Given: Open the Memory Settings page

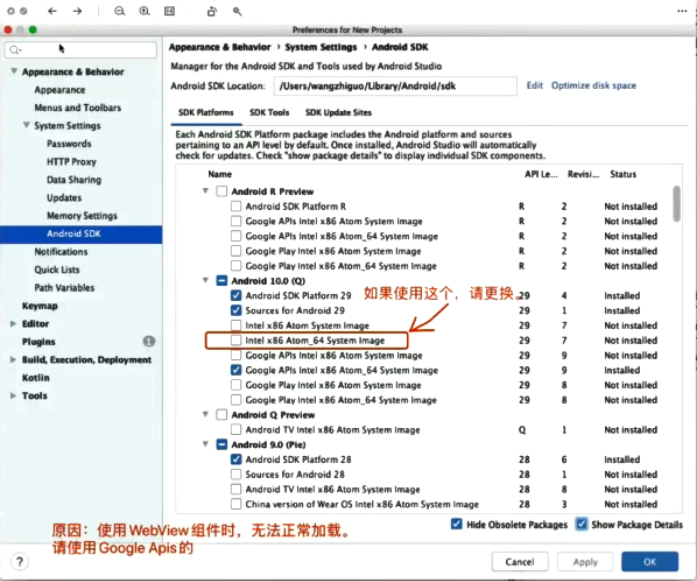Looking at the screenshot, I should coord(82,216).
